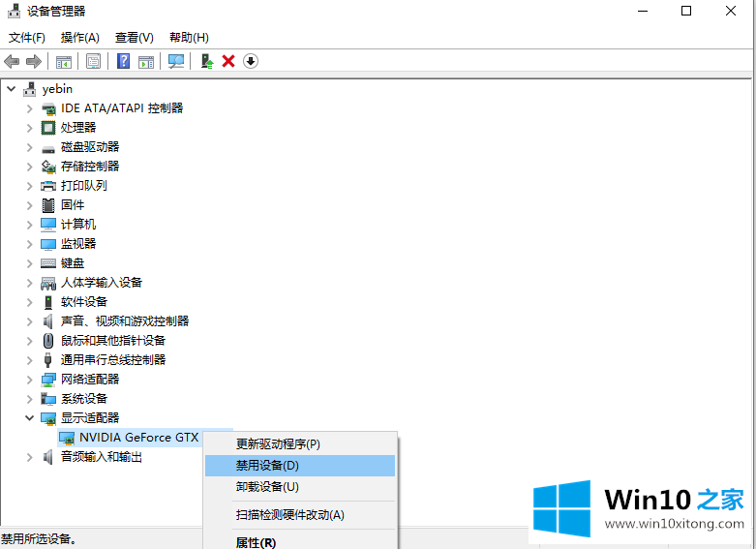This screenshot has height=549, width=756.
Task: Select the 打印队列 label
Action: [84, 186]
